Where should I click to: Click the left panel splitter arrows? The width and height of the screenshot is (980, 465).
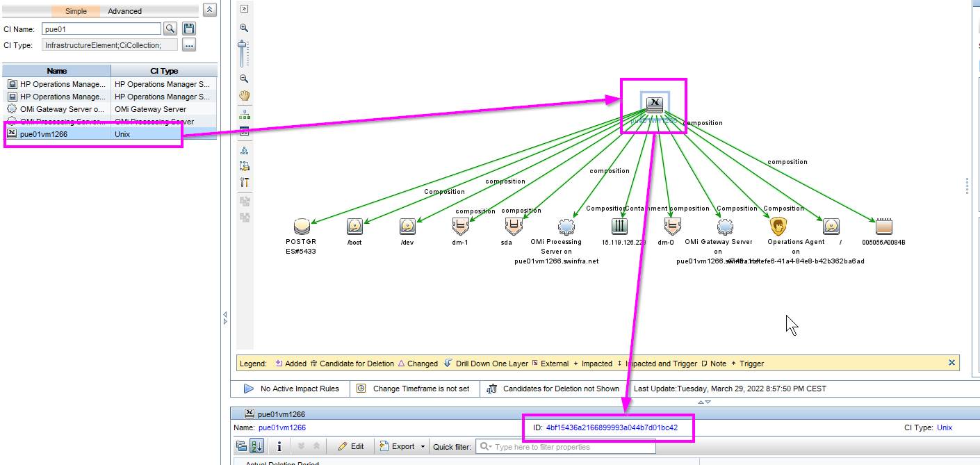(x=224, y=318)
